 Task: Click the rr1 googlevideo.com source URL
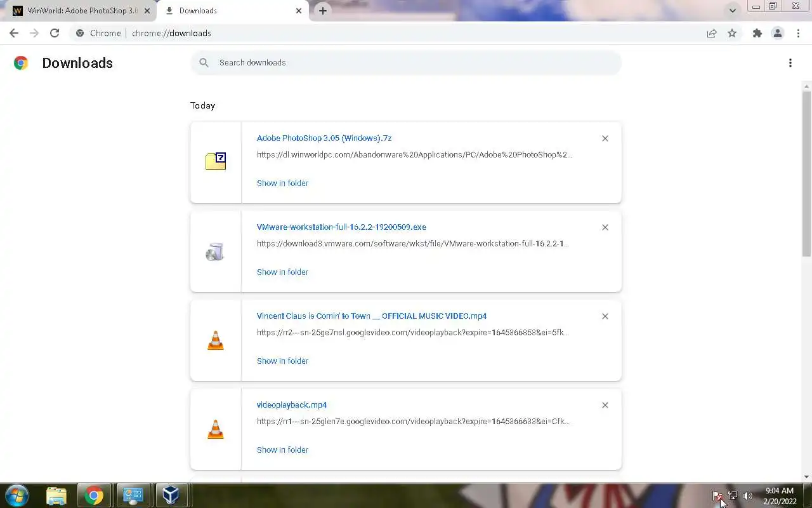click(413, 421)
